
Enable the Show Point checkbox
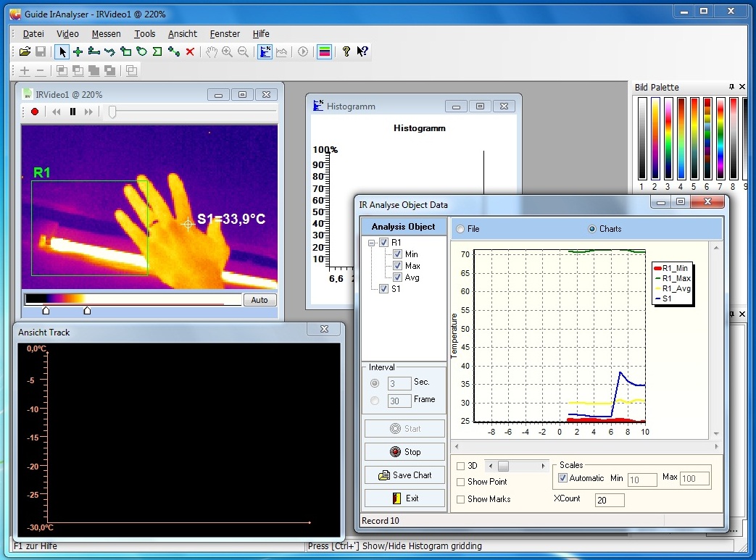coord(461,482)
